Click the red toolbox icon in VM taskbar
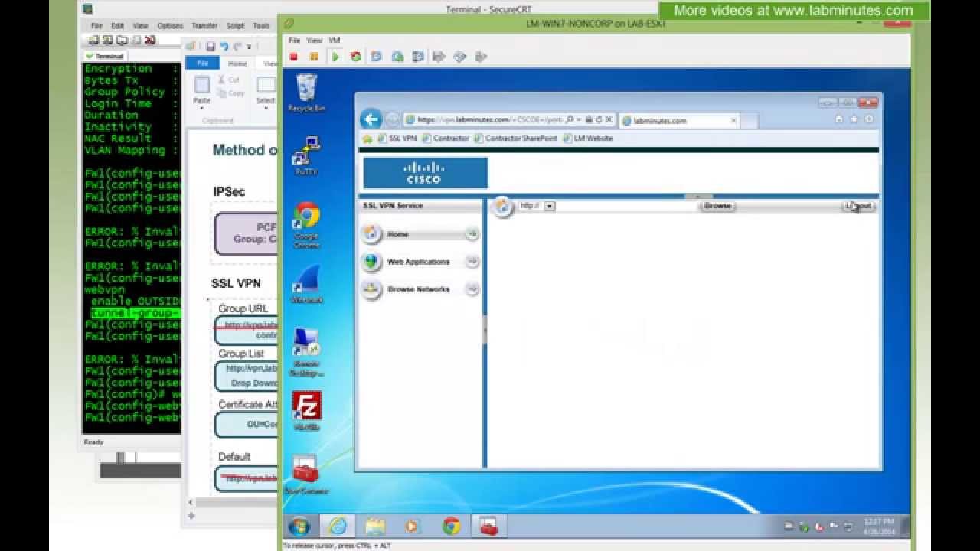This screenshot has height=551, width=980. pyautogui.click(x=488, y=527)
